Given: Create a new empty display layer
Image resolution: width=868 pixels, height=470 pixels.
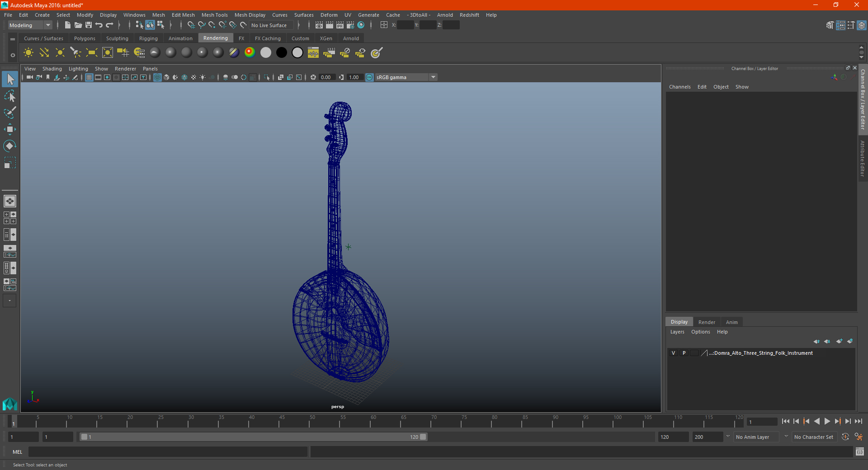Looking at the screenshot, I should [840, 341].
